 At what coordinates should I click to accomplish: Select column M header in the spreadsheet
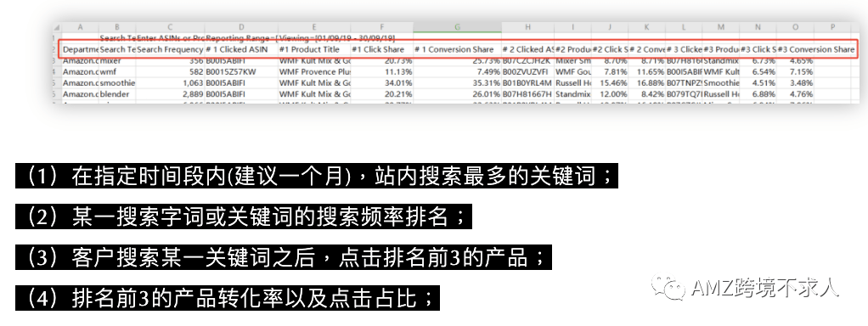721,27
